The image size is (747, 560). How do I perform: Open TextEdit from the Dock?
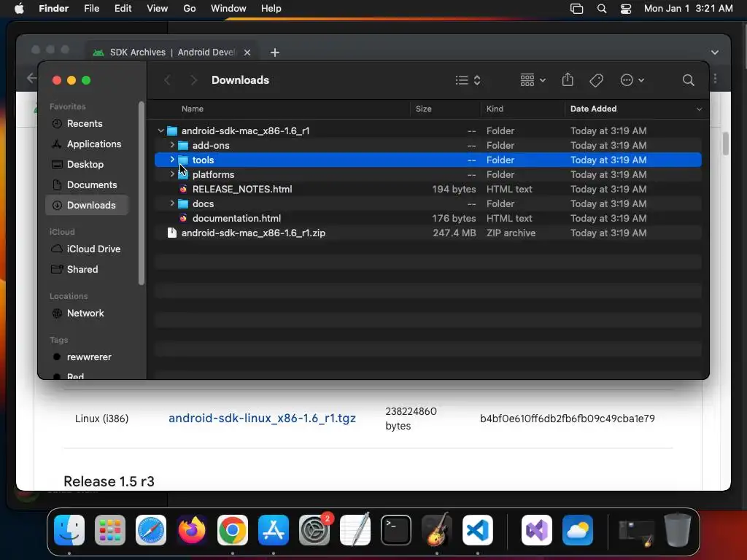355,530
